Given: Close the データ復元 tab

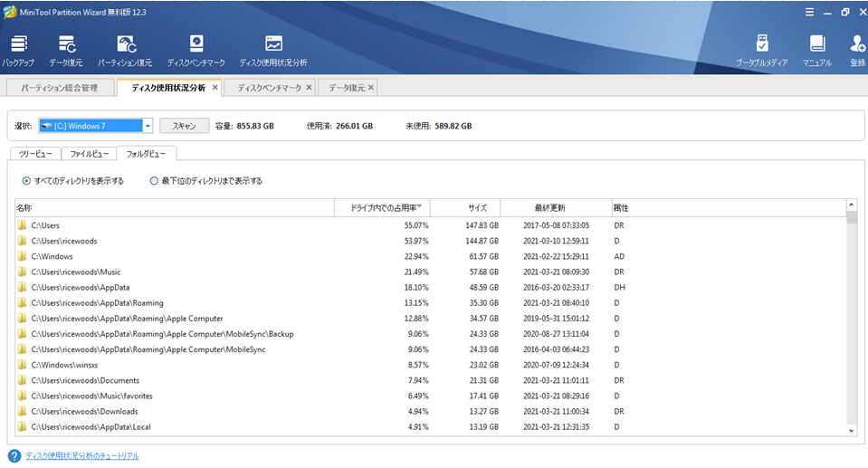Looking at the screenshot, I should (x=371, y=88).
